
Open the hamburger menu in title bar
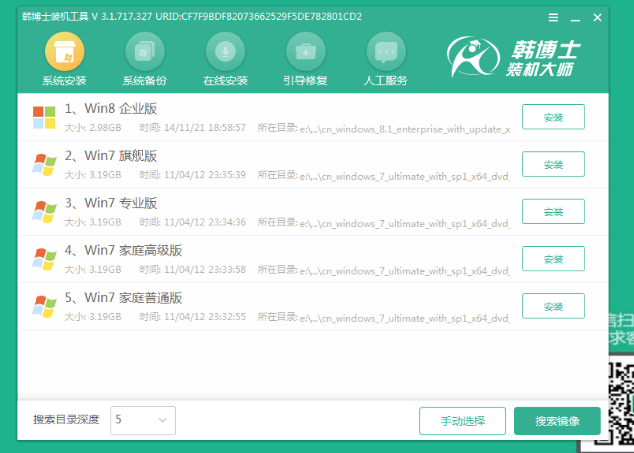(x=553, y=17)
